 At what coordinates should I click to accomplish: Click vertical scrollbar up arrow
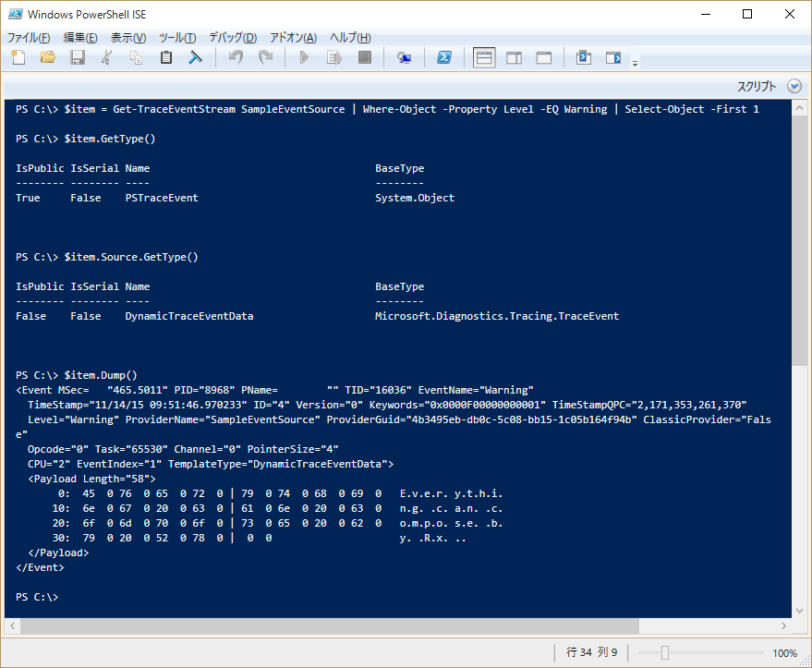point(799,108)
